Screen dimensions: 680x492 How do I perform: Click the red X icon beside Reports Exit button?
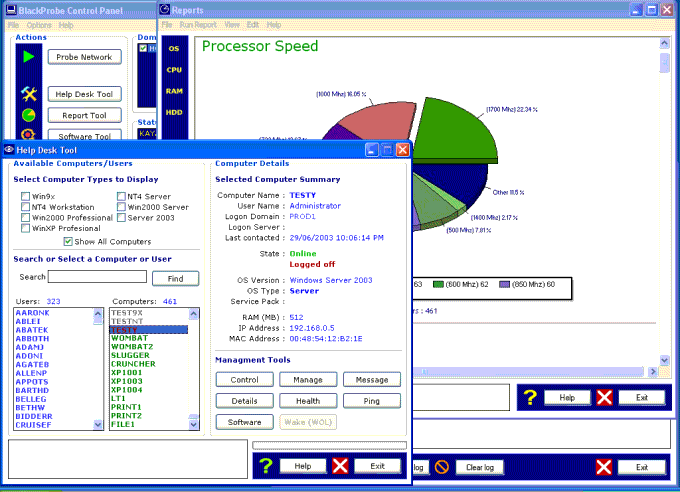[605, 397]
